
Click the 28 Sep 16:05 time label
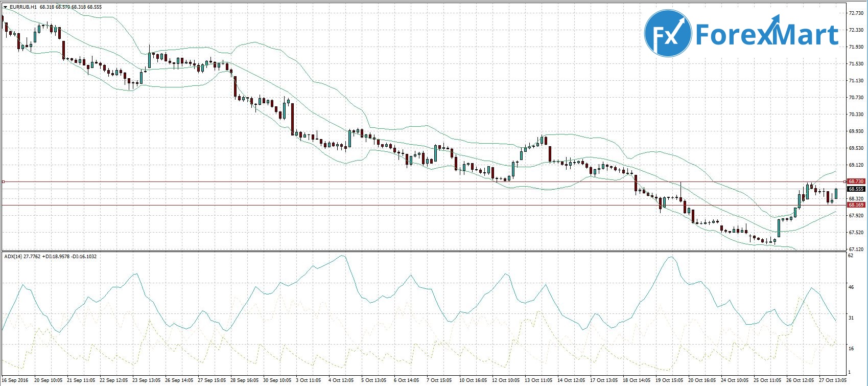click(x=245, y=380)
